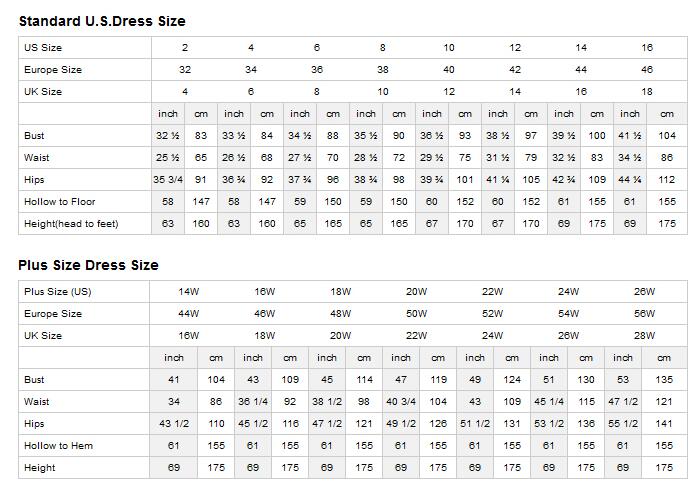Click UK Size 10 in standard table
This screenshot has height=488, width=693.
coord(383,92)
